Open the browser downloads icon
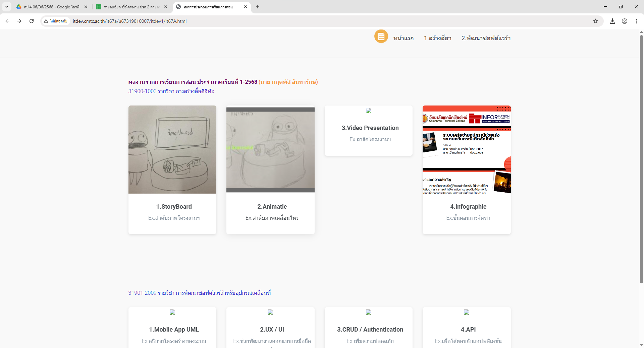Screen dimensions: 644x348 pos(612,21)
